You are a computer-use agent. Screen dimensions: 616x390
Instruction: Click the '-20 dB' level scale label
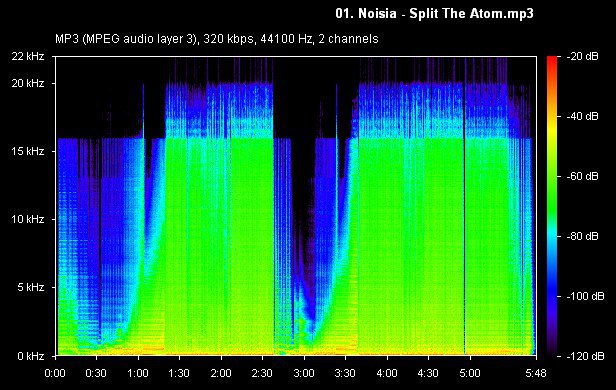tap(582, 57)
